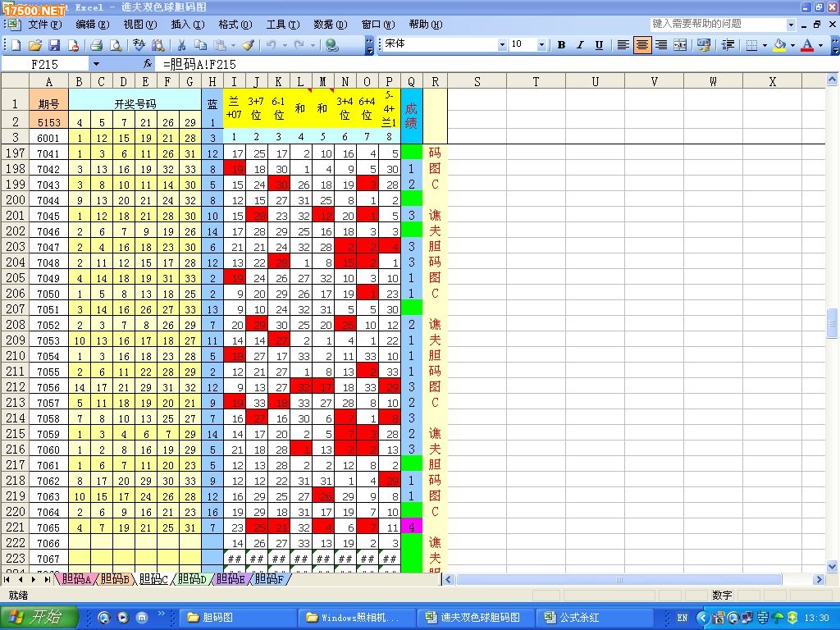Switch to the 胆码D sheet tab
Image resolution: width=840 pixels, height=630 pixels.
(x=192, y=579)
